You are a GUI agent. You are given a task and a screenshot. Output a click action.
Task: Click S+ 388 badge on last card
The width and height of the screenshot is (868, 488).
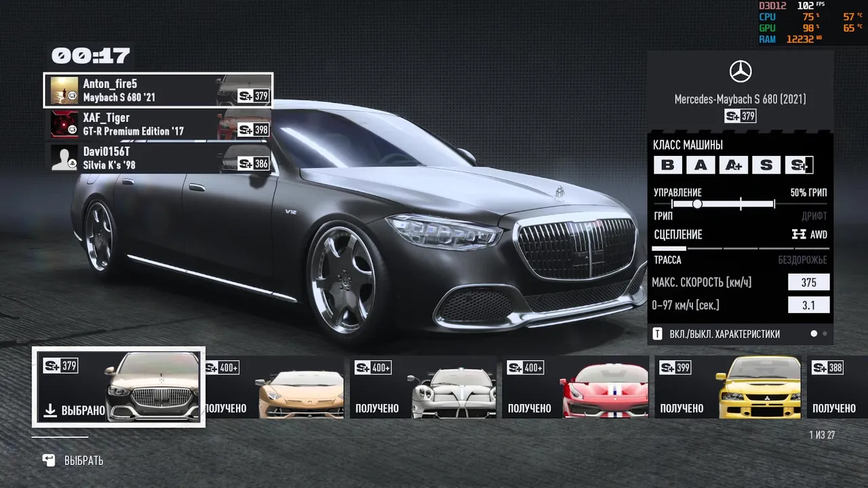tap(828, 367)
